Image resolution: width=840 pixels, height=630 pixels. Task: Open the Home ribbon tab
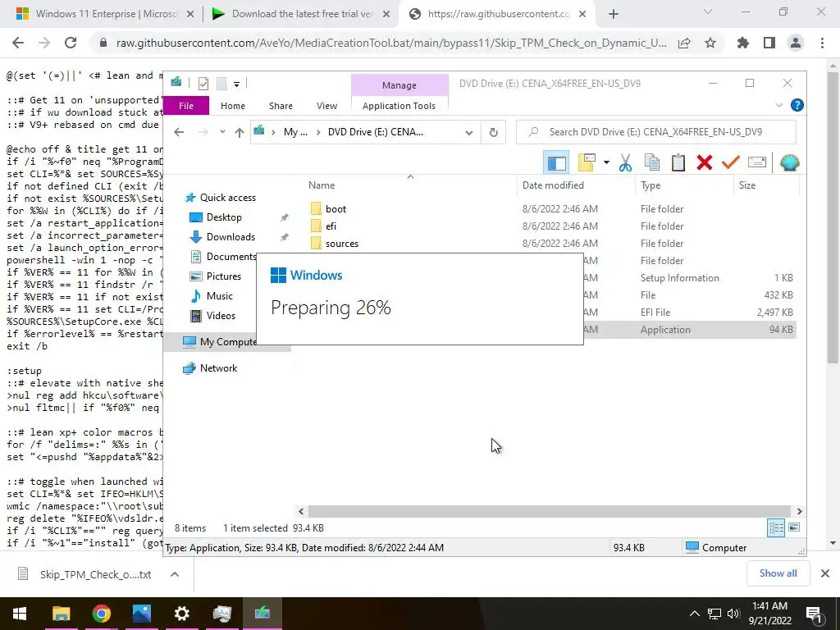coord(232,106)
